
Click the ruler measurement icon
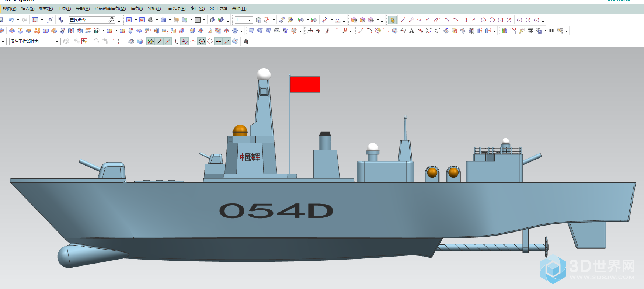coord(337,20)
